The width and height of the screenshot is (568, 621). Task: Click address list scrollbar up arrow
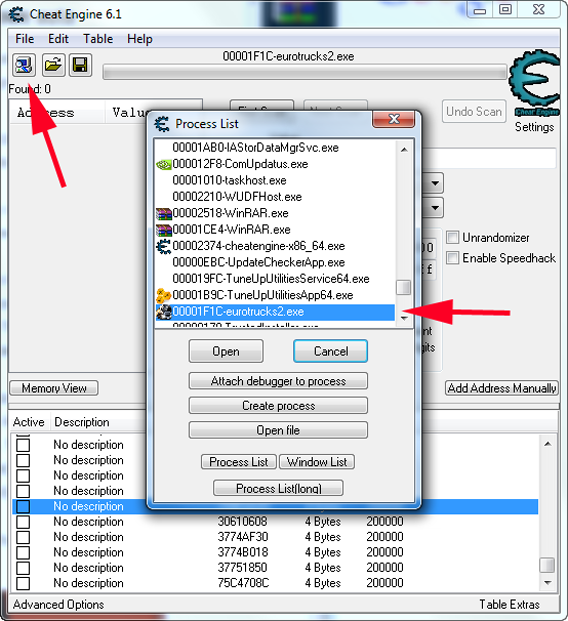pos(547,444)
